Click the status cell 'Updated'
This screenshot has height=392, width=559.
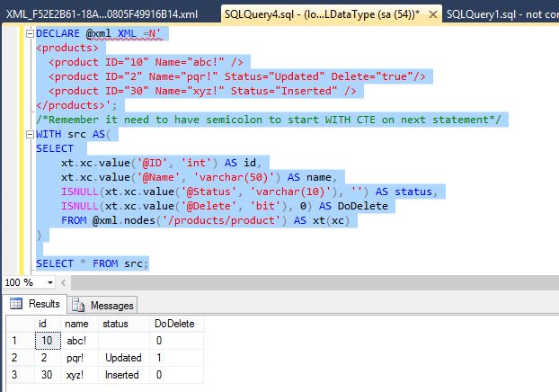coord(124,358)
